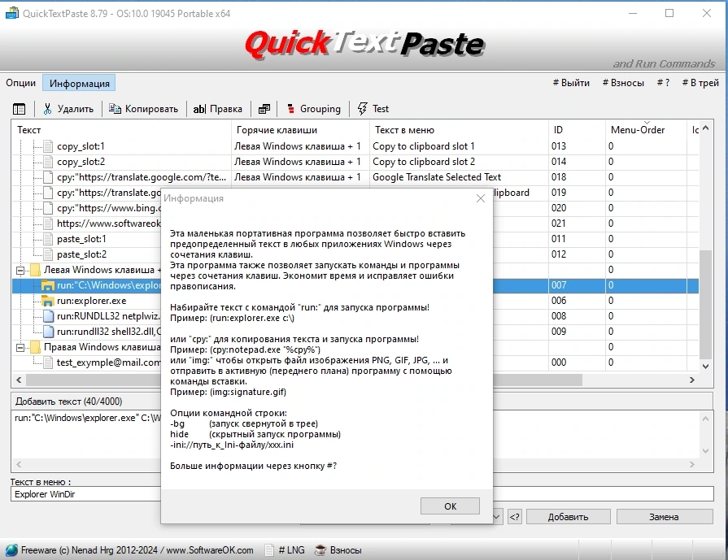
Task: Click the # Выйти menu item
Action: click(571, 83)
